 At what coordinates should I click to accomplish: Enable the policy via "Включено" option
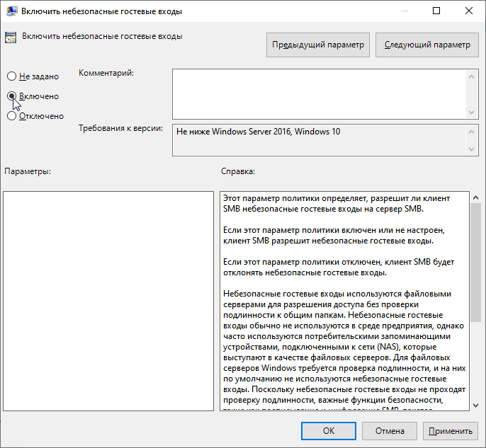(11, 96)
